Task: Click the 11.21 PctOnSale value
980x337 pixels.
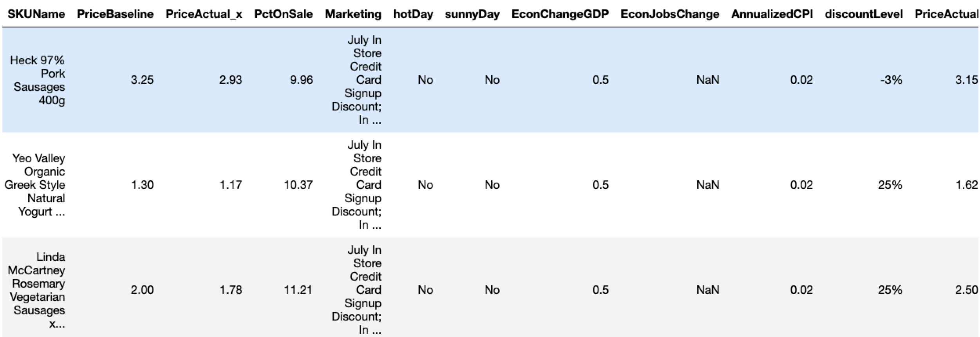Action: [x=298, y=290]
